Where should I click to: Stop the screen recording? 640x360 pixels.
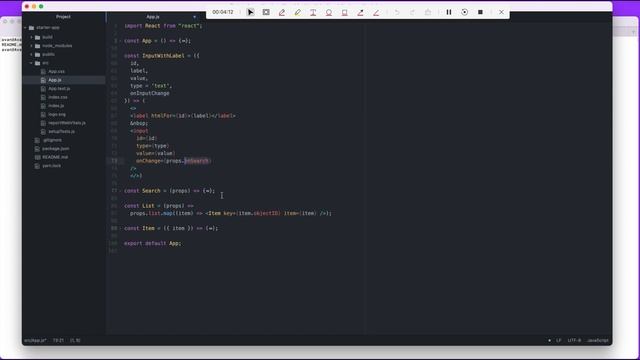(480, 12)
